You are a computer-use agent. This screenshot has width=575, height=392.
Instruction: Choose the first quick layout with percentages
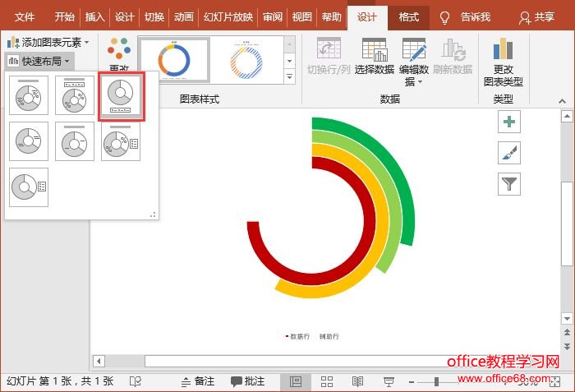click(x=29, y=95)
